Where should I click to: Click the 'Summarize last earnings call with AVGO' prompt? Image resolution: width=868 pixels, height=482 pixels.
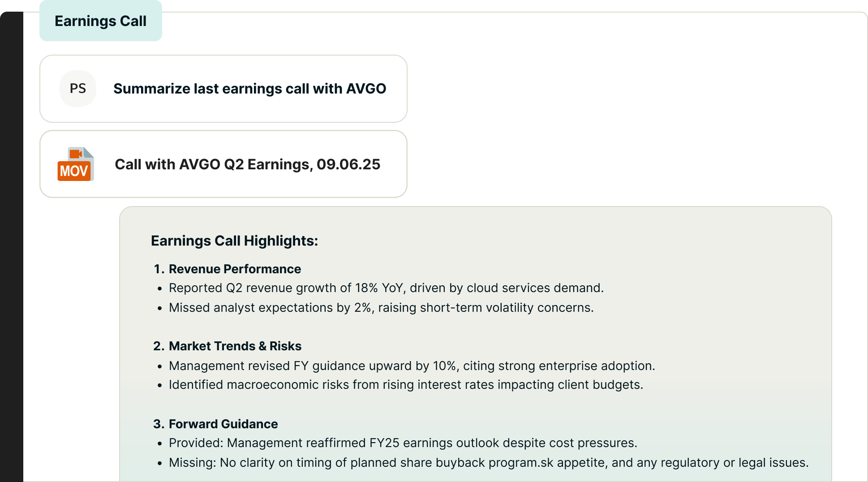click(x=249, y=89)
